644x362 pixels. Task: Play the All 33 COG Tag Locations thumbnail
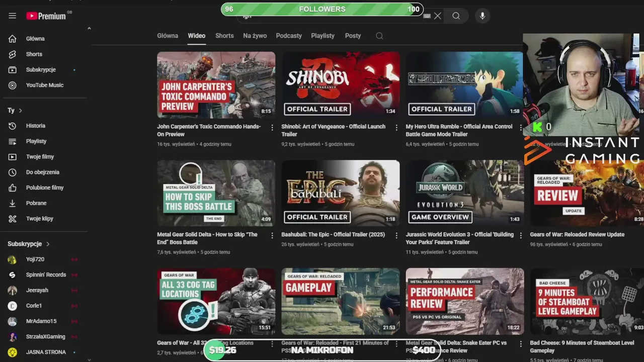pyautogui.click(x=216, y=301)
